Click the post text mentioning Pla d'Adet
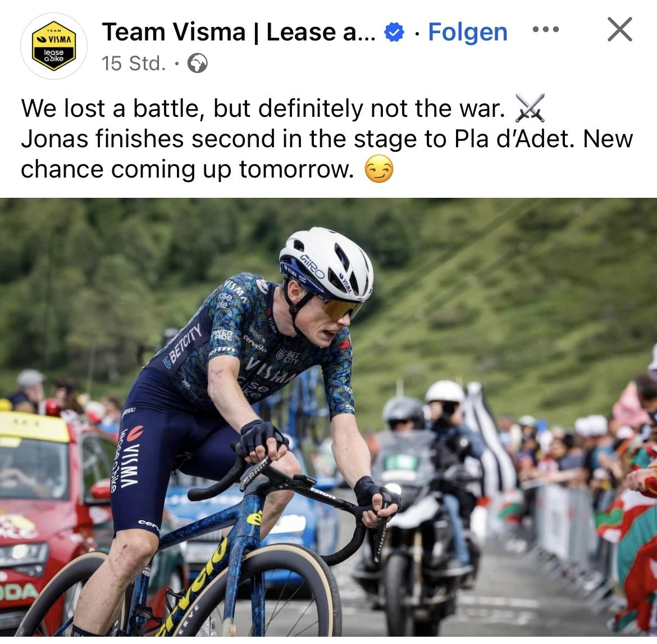 coord(327,139)
